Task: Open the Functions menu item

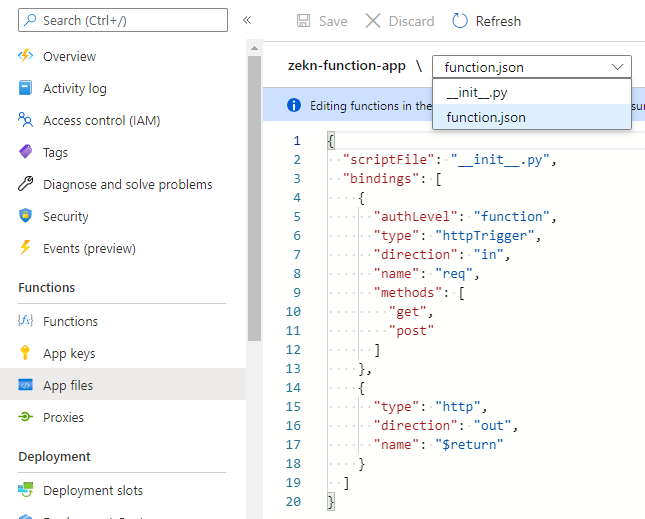Action: point(70,321)
